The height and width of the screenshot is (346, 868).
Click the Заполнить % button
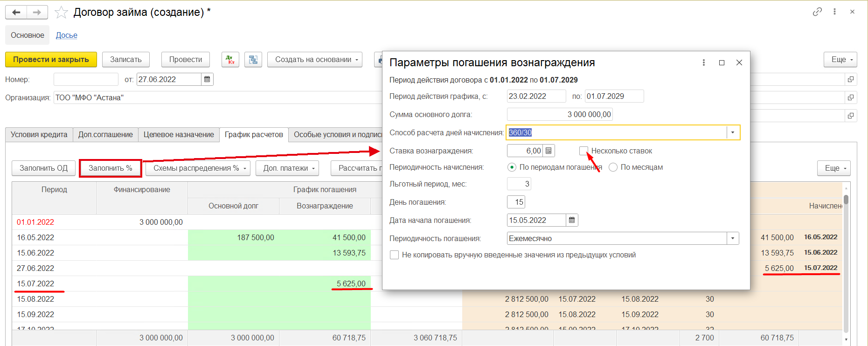point(111,168)
